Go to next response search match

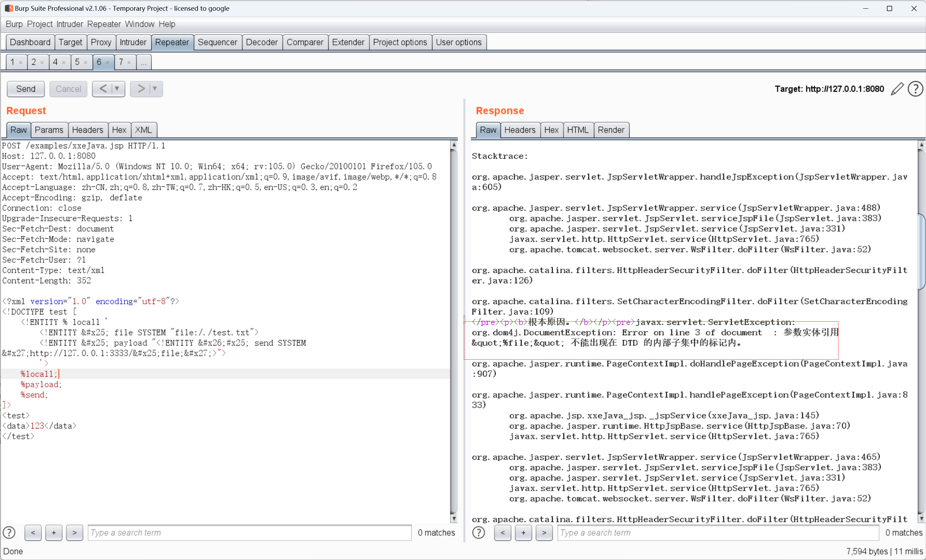(x=544, y=533)
